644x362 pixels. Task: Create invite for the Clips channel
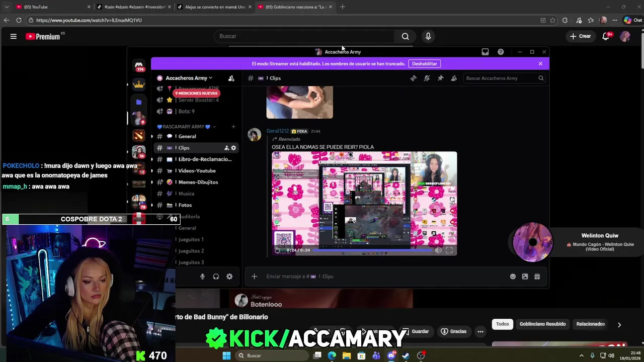click(226, 148)
